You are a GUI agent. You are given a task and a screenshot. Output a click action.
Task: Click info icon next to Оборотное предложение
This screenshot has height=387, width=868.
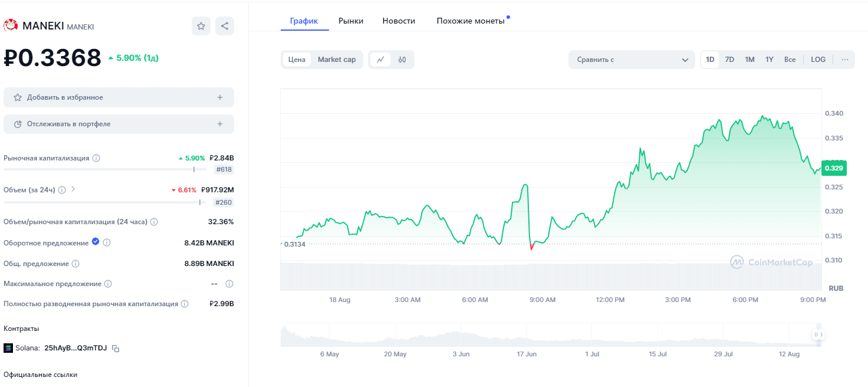click(107, 242)
